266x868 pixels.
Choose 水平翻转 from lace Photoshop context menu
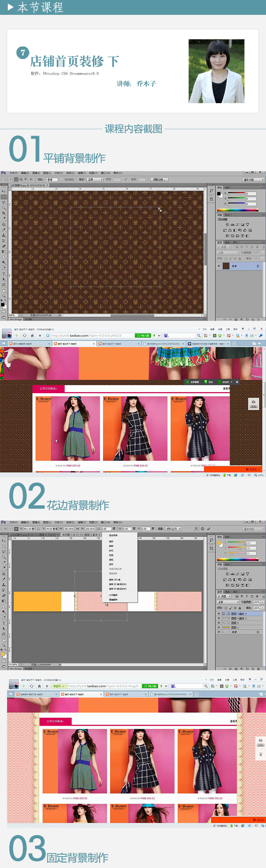pyautogui.click(x=113, y=595)
